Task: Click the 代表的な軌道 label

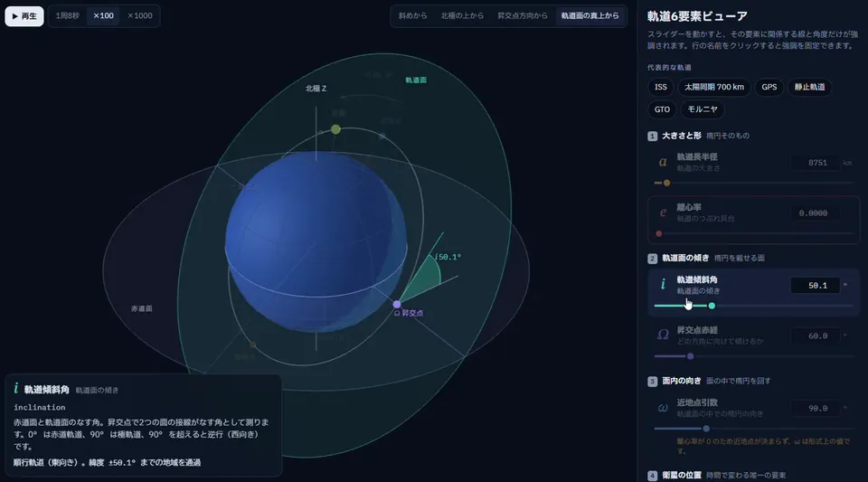Action: pos(669,68)
